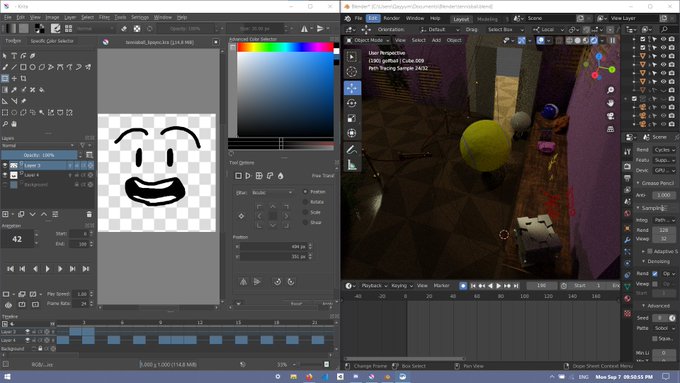
Task: Select Krita's Zoom magnifier tool
Action: [x=5, y=124]
